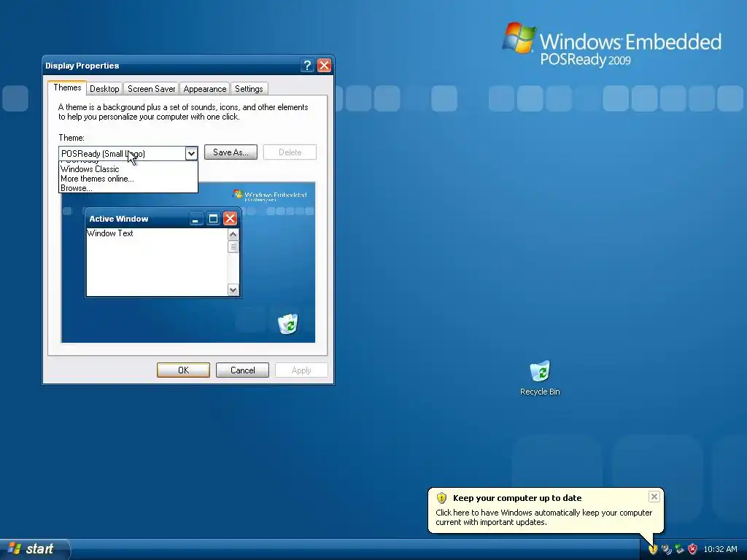Open the Appearance tab

click(x=205, y=89)
